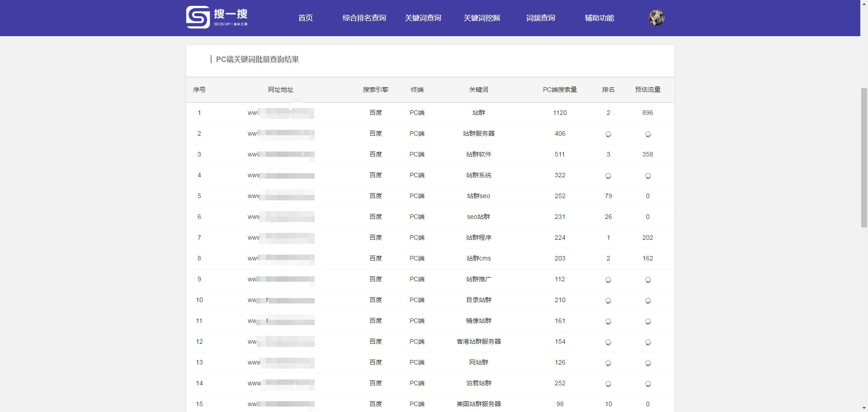
Task: Click the 序号 column header
Action: click(x=199, y=90)
